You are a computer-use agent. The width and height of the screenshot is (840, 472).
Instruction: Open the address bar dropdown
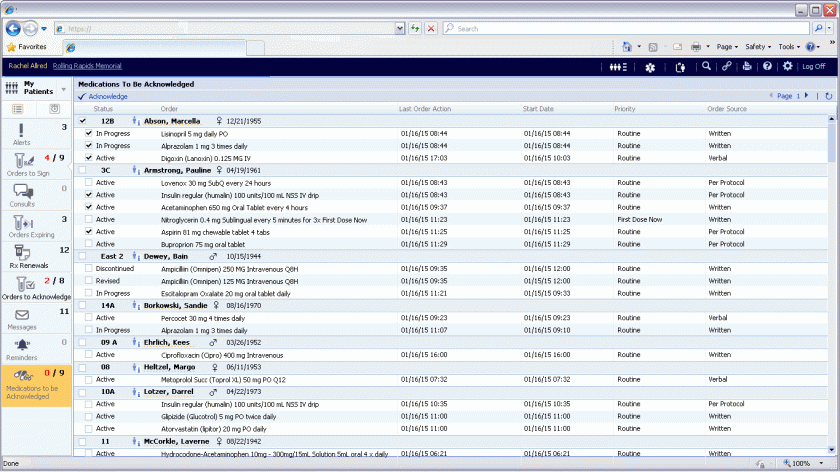coord(400,28)
